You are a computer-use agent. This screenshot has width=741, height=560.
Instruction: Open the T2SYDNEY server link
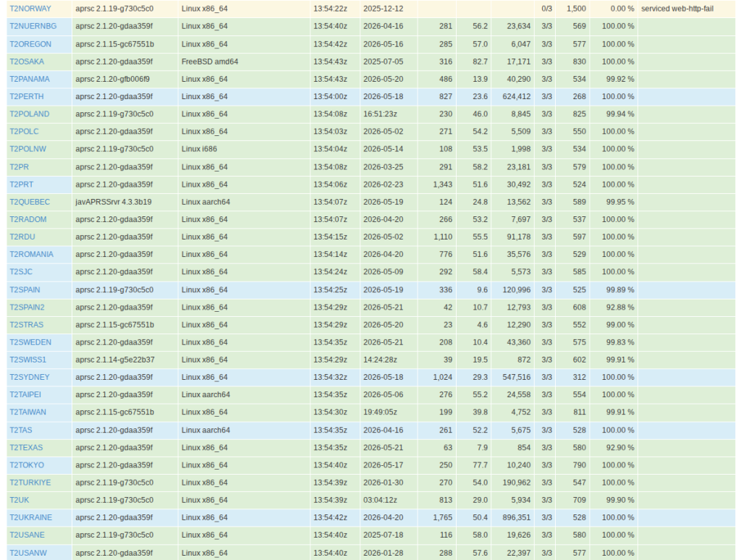tap(29, 377)
